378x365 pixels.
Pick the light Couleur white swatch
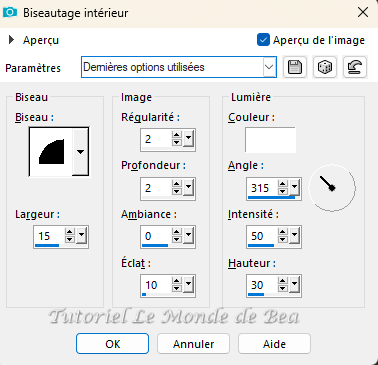[270, 140]
